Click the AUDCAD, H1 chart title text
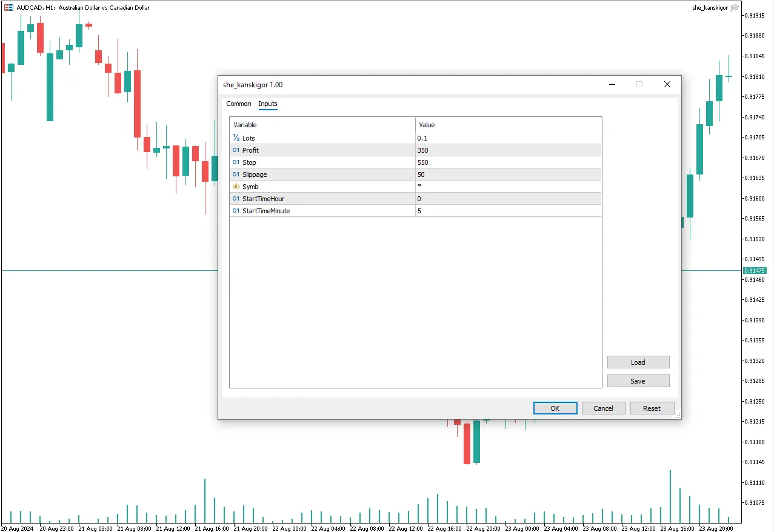The height and width of the screenshot is (532, 774). tap(83, 8)
